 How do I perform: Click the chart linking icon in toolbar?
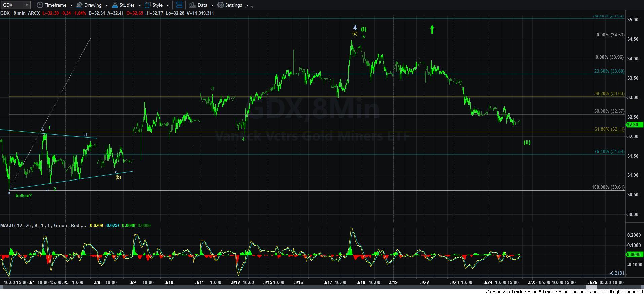[x=179, y=5]
